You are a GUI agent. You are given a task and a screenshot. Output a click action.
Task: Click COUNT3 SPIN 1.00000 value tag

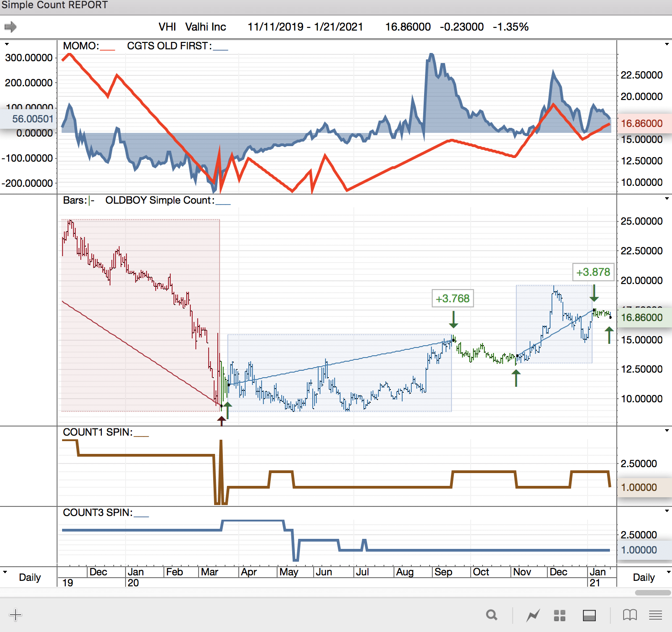(644, 550)
